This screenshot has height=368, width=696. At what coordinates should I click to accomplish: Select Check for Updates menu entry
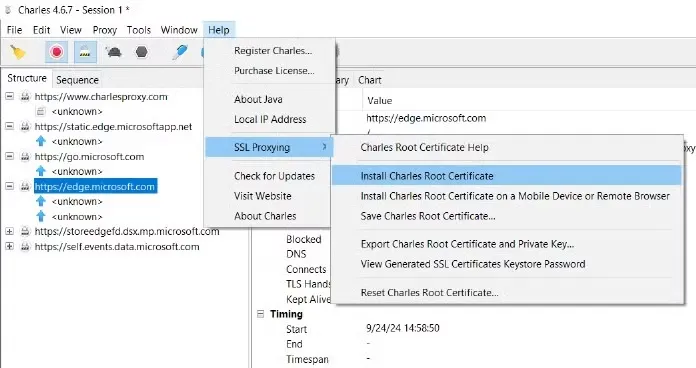pyautogui.click(x=269, y=176)
